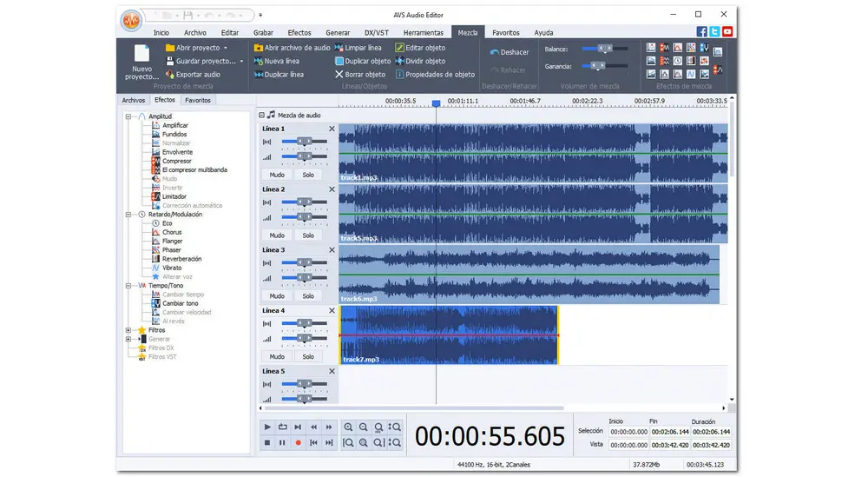Click the fast forward button in transport
Viewport: 868px width, 477px height.
point(329,427)
